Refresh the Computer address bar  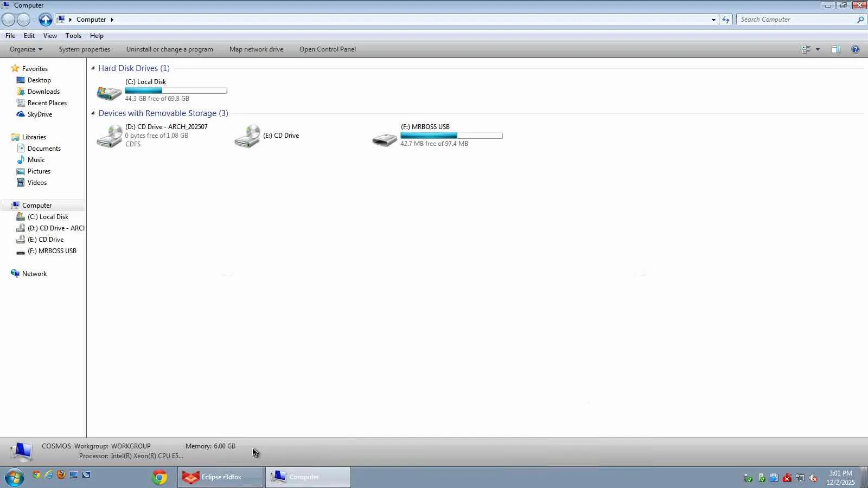(726, 20)
